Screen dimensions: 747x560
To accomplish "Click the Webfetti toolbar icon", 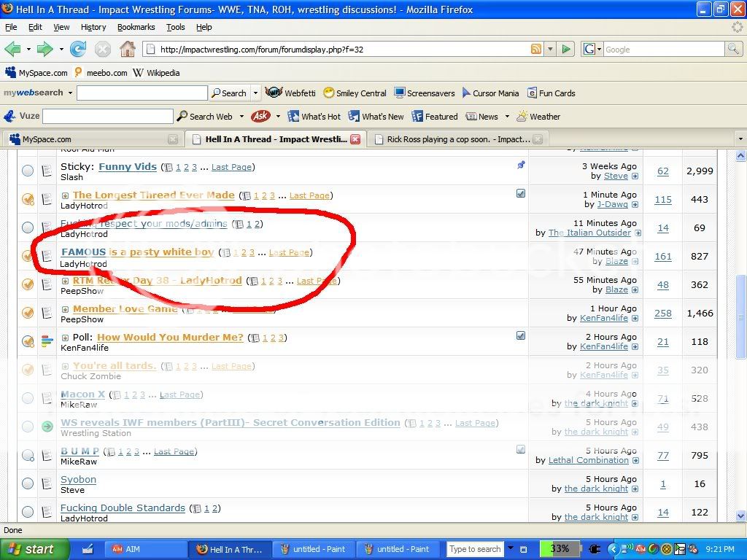I will tap(274, 93).
